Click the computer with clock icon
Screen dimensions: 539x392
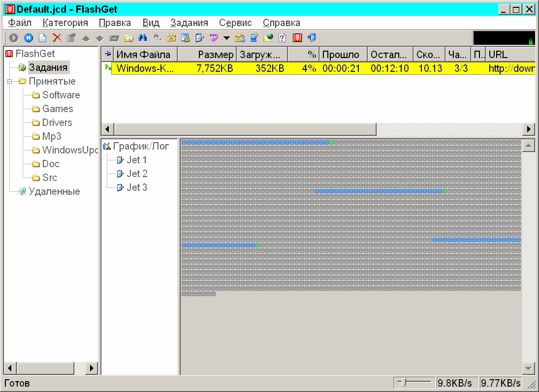(x=254, y=38)
